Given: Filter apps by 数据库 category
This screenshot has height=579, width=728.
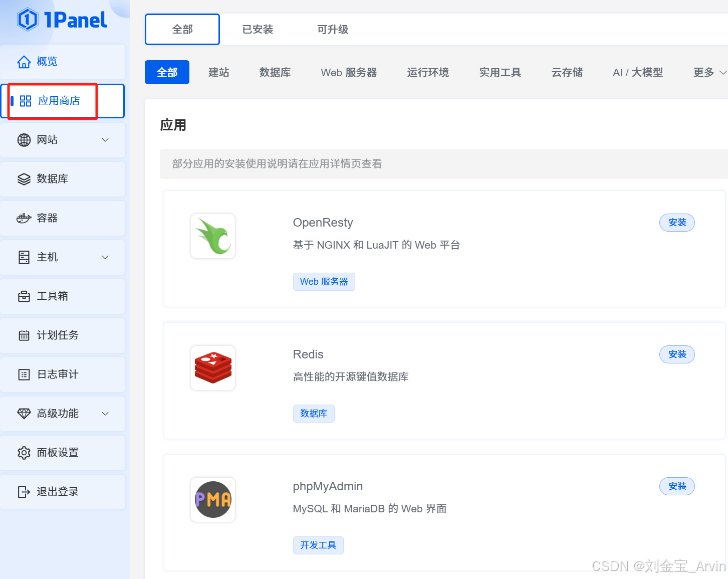Looking at the screenshot, I should coord(275,72).
